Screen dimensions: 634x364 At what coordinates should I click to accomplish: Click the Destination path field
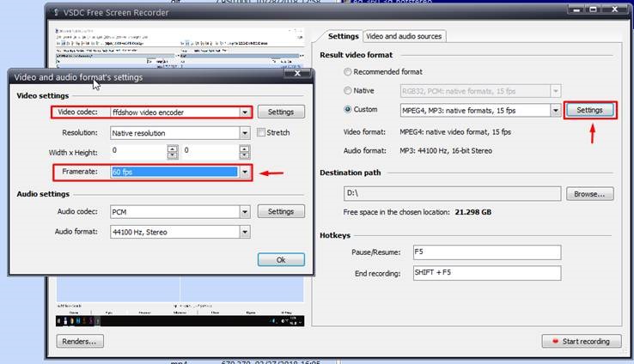452,193
